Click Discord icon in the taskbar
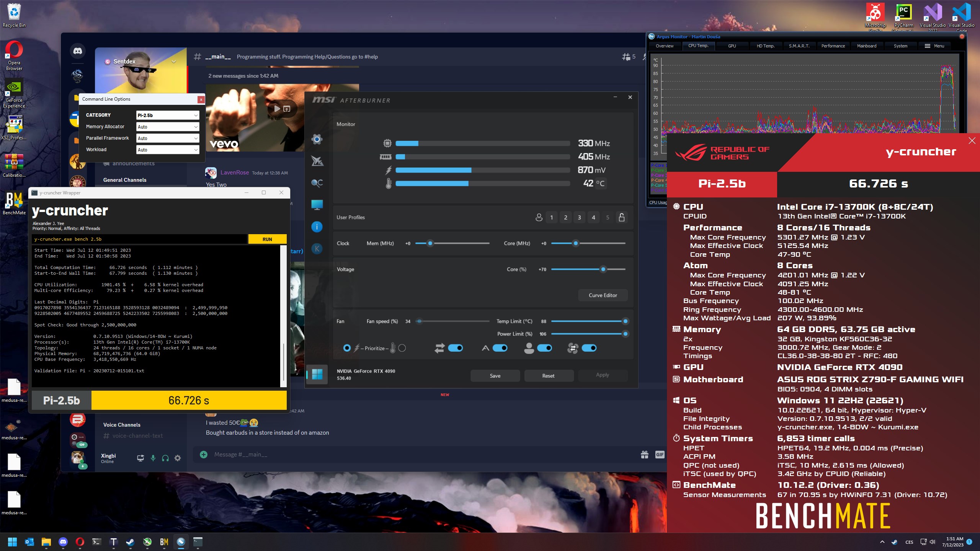Screen dimensions: 980x551 63,542
